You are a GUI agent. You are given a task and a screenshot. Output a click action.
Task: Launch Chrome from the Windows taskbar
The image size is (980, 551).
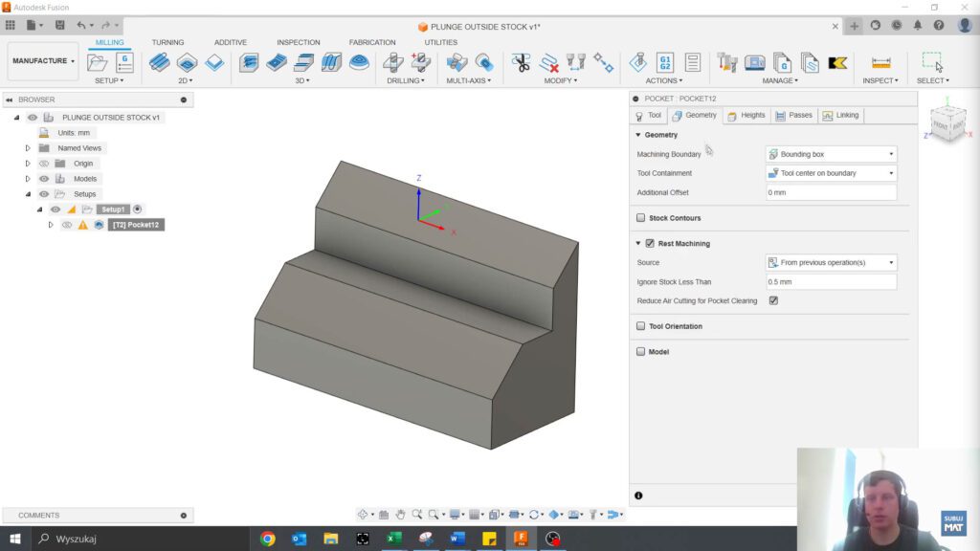[267, 539]
